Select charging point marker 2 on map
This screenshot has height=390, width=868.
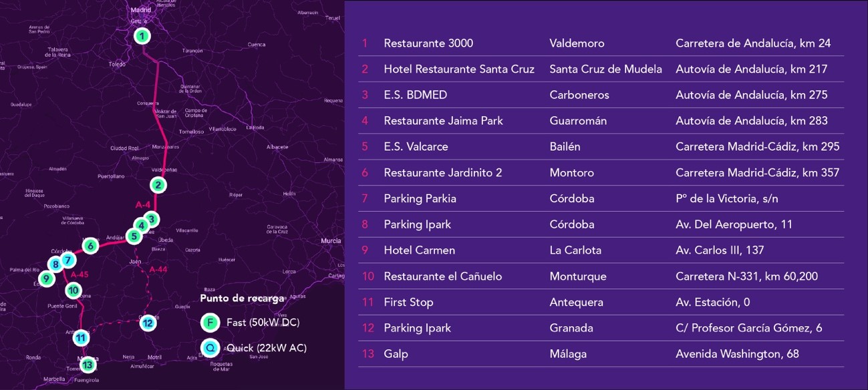(x=158, y=185)
